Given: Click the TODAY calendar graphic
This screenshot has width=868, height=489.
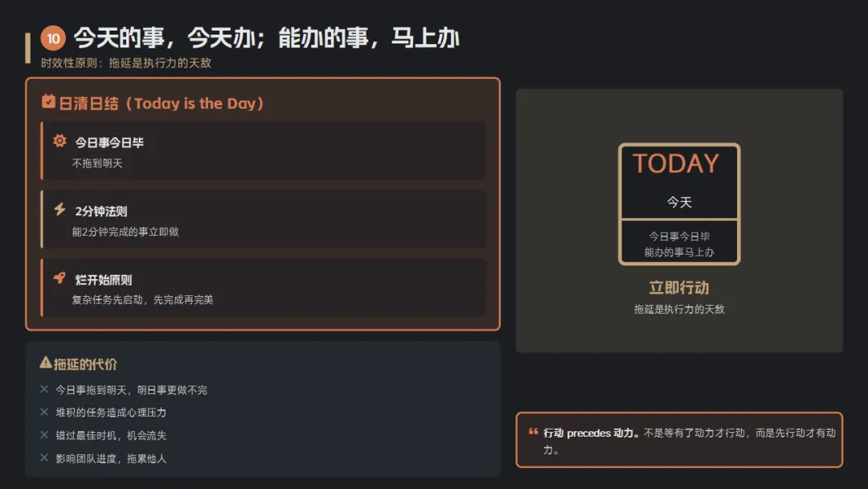Looking at the screenshot, I should (x=679, y=204).
